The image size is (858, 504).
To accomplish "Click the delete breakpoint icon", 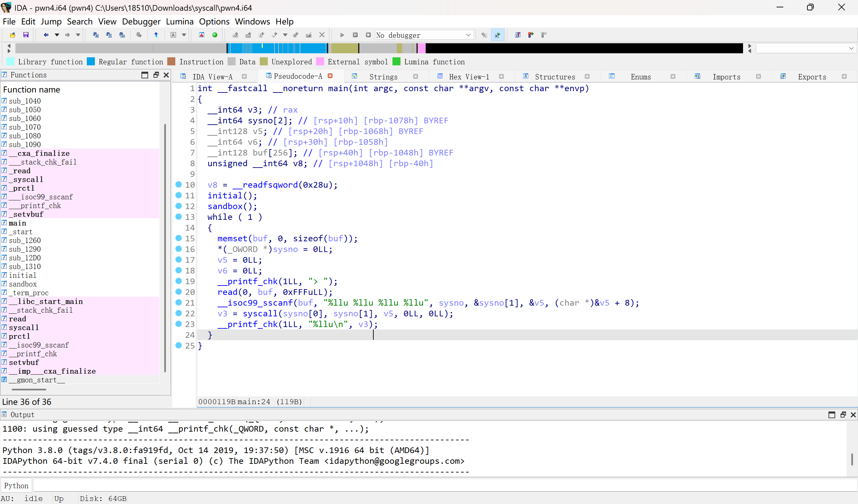I will click(544, 35).
